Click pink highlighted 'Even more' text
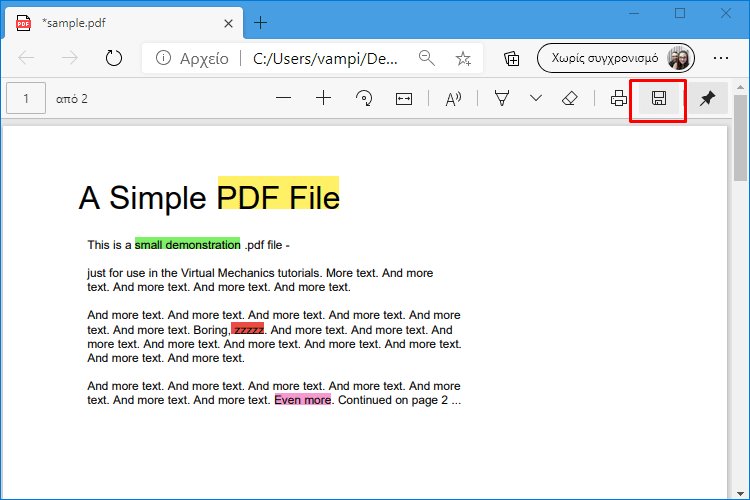This screenshot has height=500, width=750. point(302,400)
